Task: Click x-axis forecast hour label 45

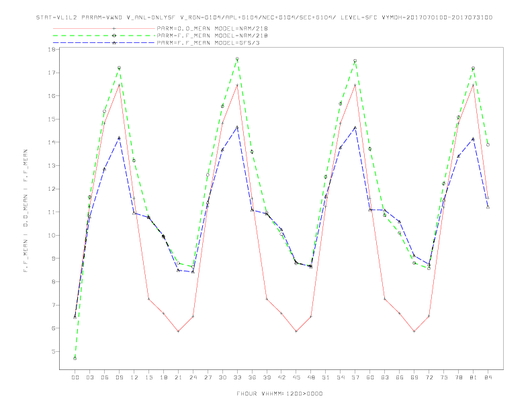Action: [x=296, y=377]
